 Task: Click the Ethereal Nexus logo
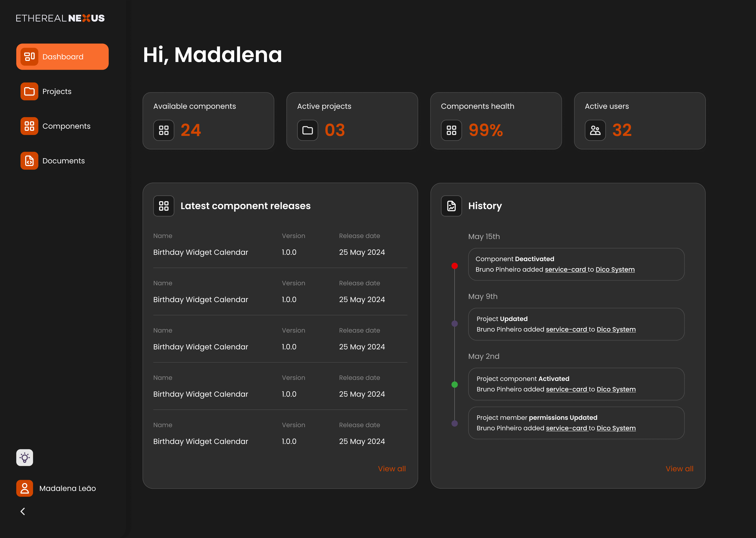click(60, 18)
